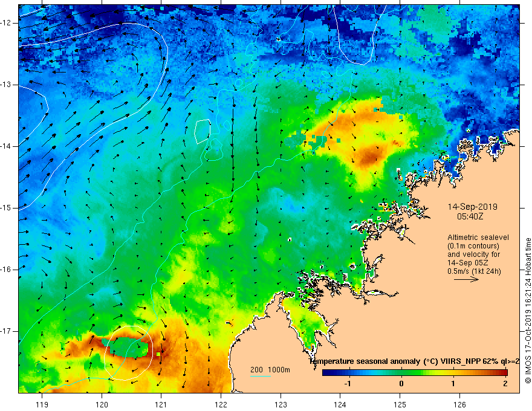Click latitude axis label -16
Image resolution: width=532 pixels, height=411 pixels.
(x=6, y=270)
